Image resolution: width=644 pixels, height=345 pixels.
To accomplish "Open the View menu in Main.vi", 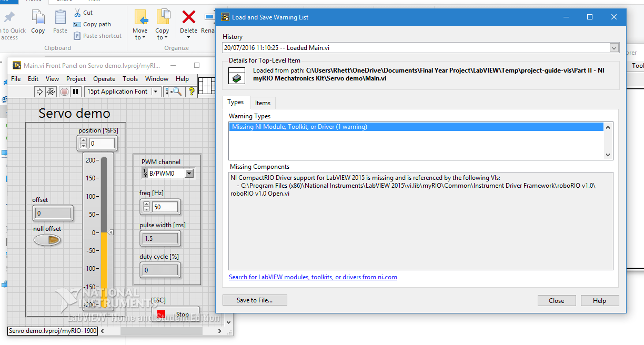I will (x=52, y=79).
